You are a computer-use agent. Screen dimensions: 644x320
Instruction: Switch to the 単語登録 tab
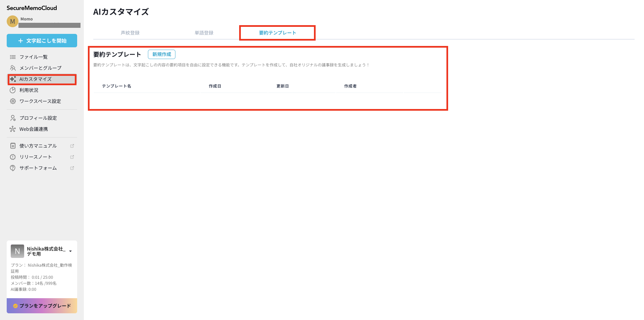pyautogui.click(x=204, y=33)
